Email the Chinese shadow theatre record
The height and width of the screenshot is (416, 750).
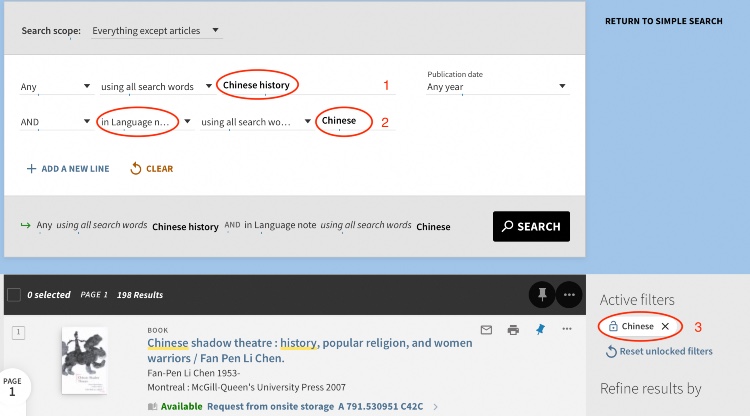pyautogui.click(x=486, y=329)
